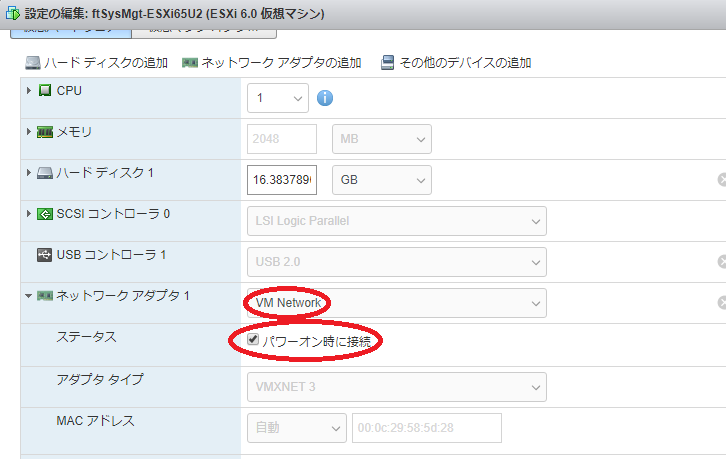
Task: Click the hard disk size input field
Action: [281, 180]
